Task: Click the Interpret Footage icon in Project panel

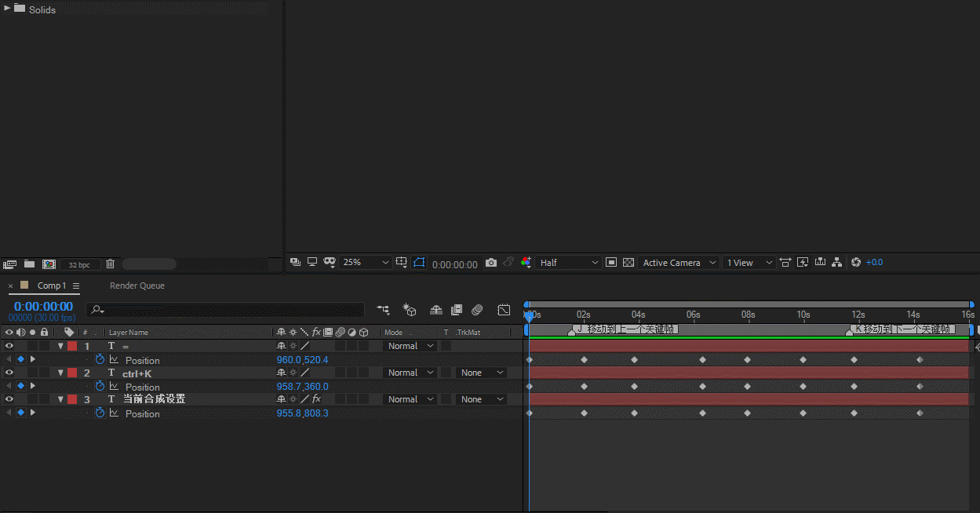Action: [x=10, y=264]
